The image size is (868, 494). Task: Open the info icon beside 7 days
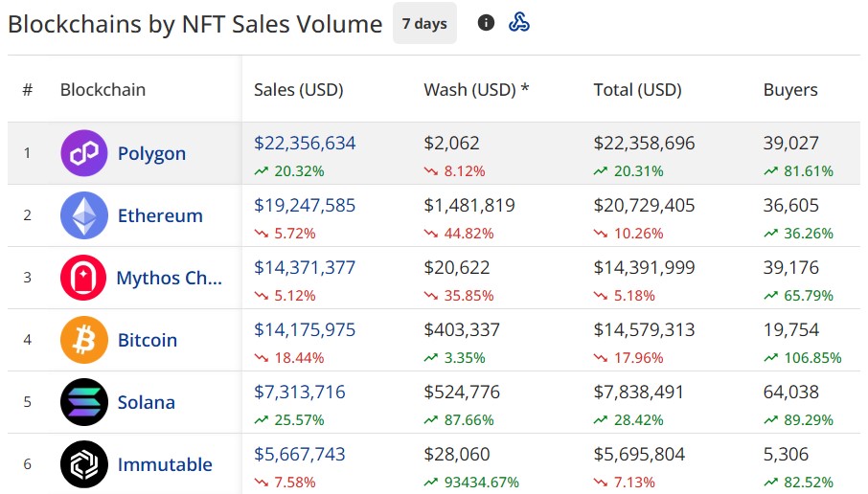click(486, 23)
